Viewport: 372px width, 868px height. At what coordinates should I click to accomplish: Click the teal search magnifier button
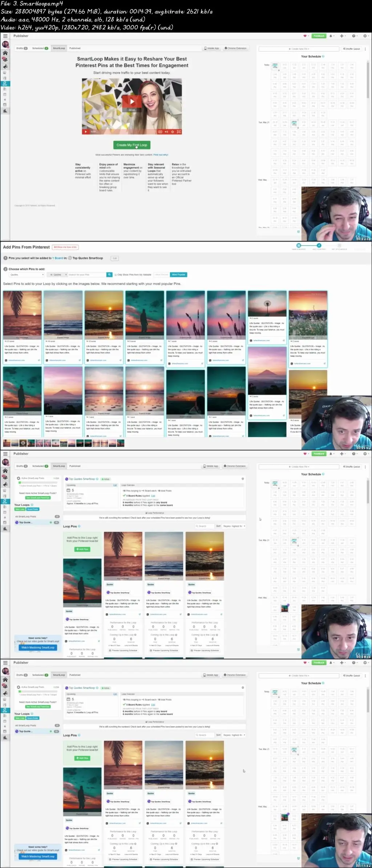[x=109, y=275]
